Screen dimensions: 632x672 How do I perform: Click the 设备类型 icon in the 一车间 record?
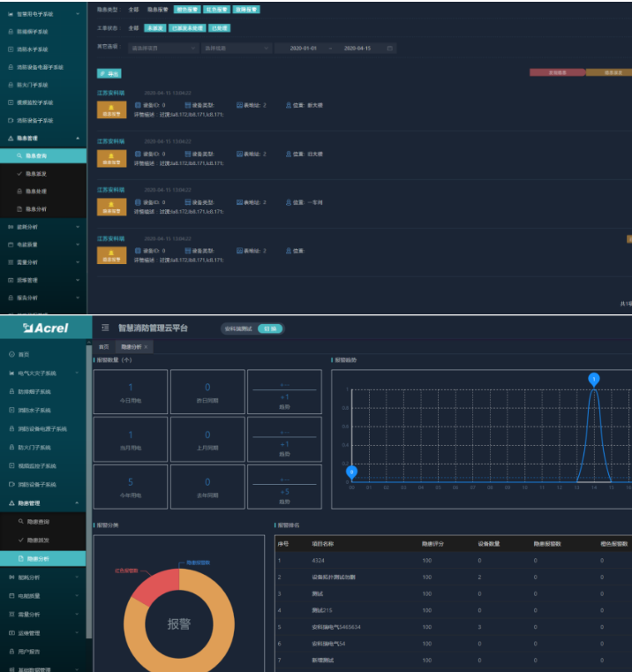coord(188,202)
